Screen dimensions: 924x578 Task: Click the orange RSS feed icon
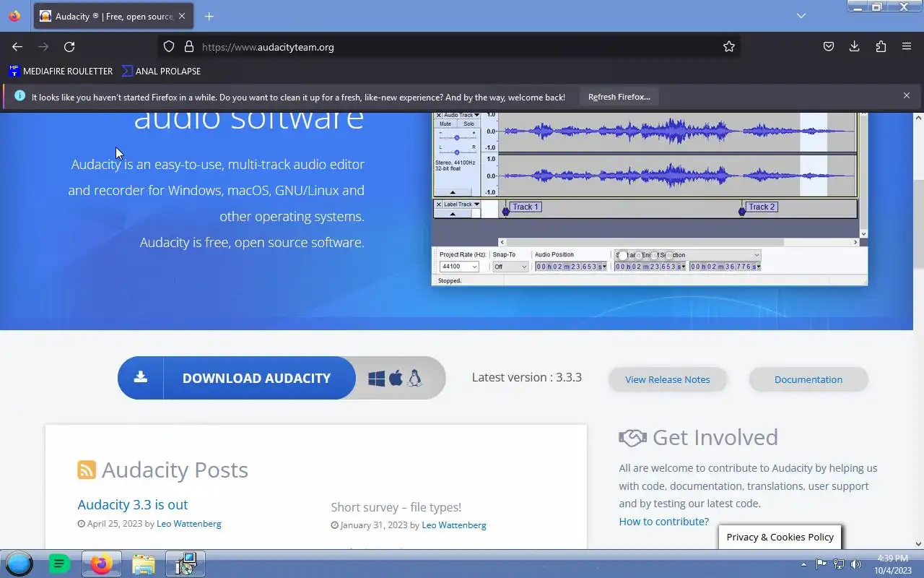coord(87,470)
